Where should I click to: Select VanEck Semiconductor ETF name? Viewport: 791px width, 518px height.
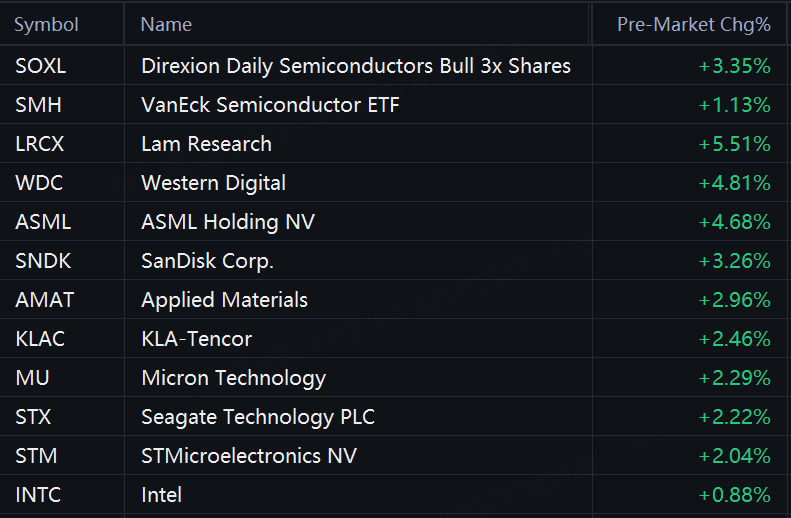pos(270,105)
